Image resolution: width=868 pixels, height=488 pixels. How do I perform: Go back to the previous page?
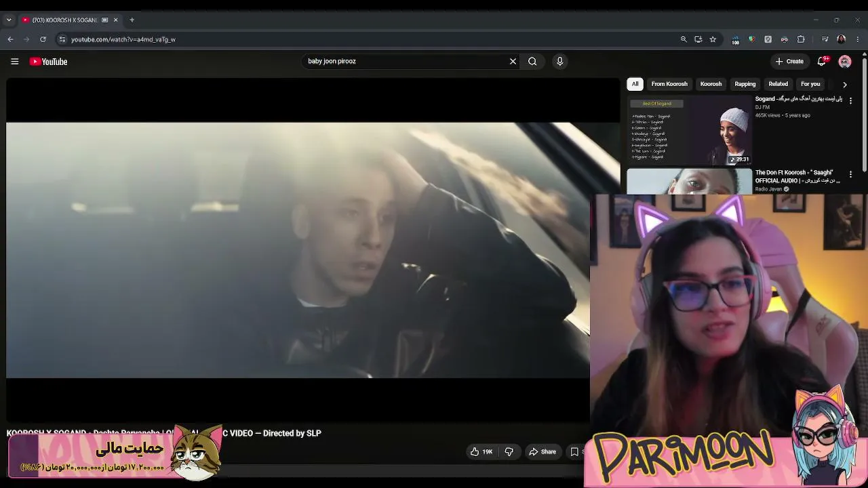coord(10,39)
